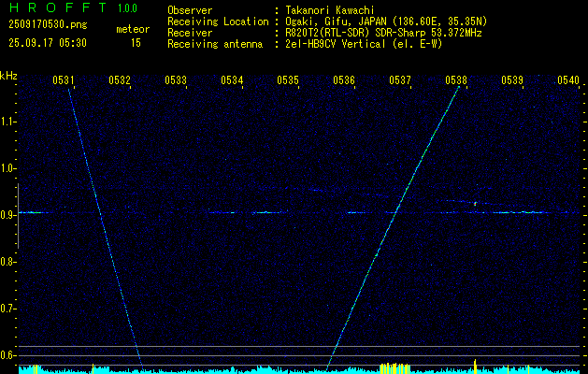The height and width of the screenshot is (374, 588).
Task: Click the 0535 time marker
Action: point(288,80)
